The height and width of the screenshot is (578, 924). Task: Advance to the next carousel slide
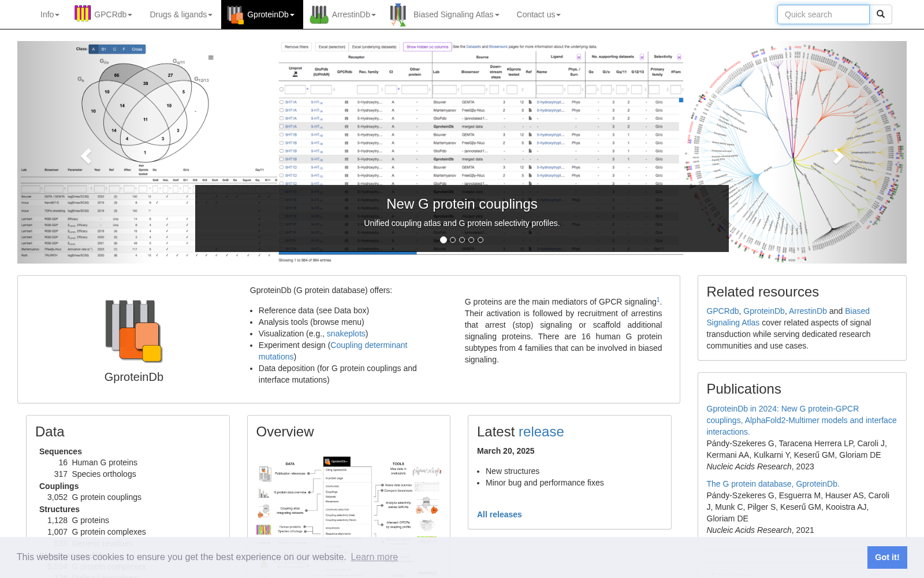coord(838,156)
